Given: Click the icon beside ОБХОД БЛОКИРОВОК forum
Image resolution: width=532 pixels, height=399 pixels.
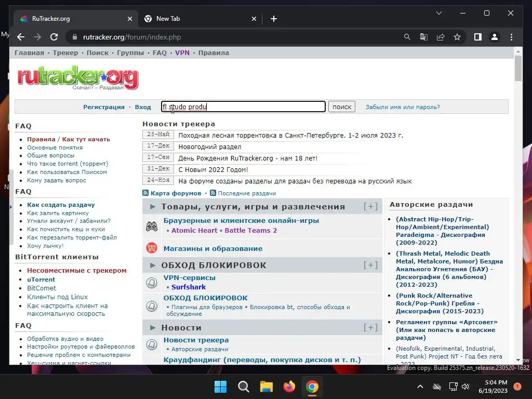Looking at the screenshot, I should (x=152, y=306).
